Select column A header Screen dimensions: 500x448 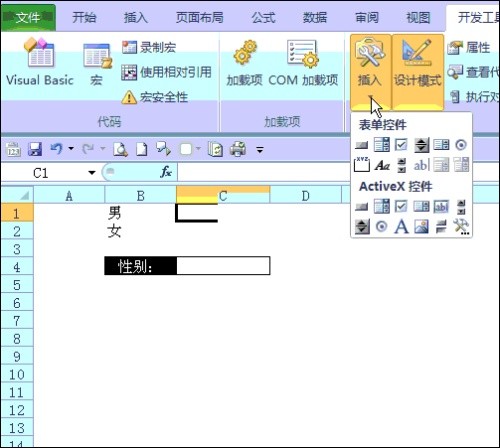click(x=69, y=195)
